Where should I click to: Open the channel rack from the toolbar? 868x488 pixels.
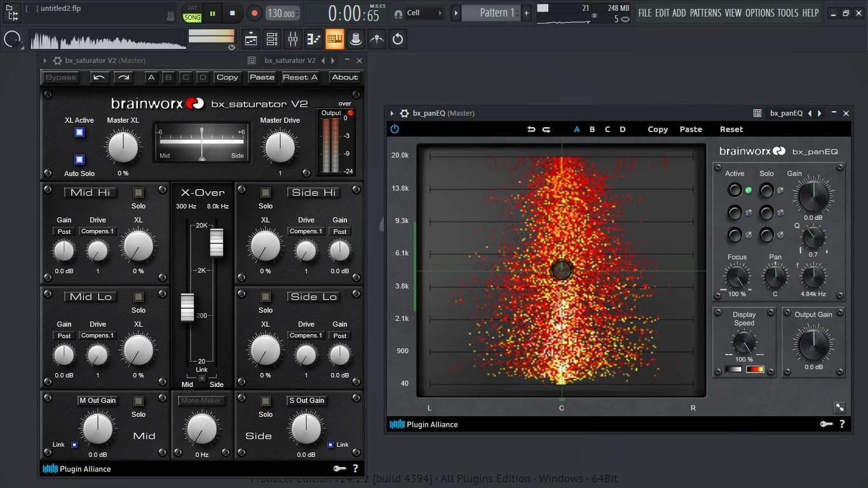(272, 39)
